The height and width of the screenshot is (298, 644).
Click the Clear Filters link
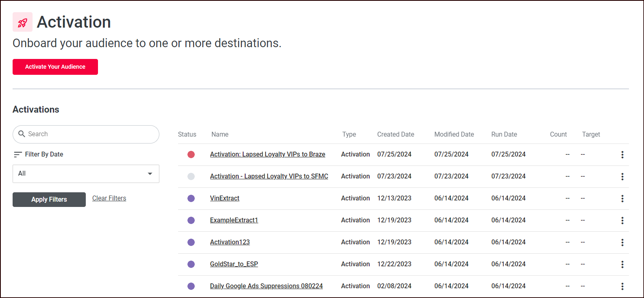109,198
